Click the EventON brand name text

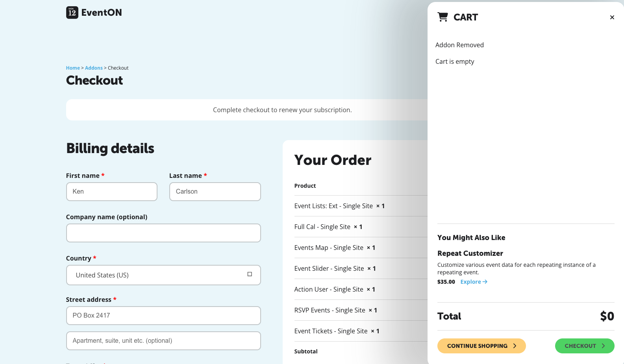[x=102, y=13]
